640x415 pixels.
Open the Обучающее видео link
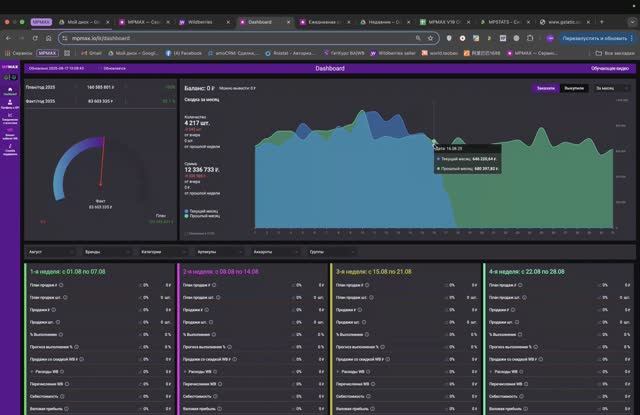(610, 69)
